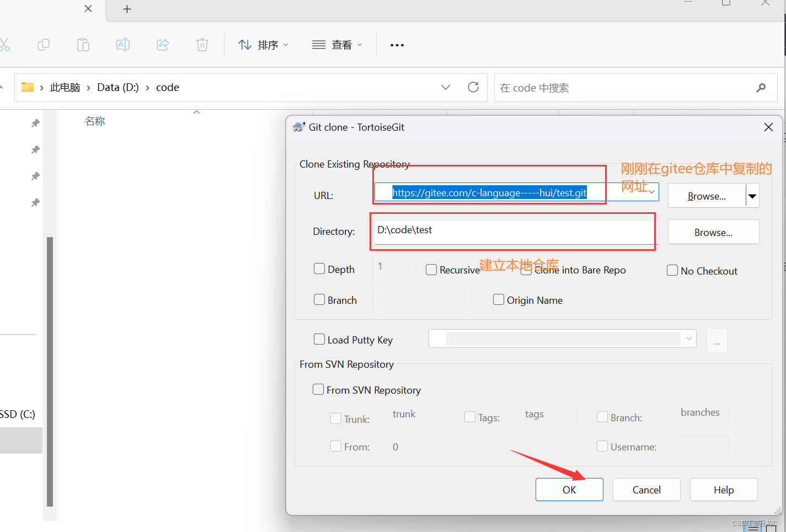Click the first pin icon in navigation pane
This screenshot has width=786, height=532.
coord(35,123)
